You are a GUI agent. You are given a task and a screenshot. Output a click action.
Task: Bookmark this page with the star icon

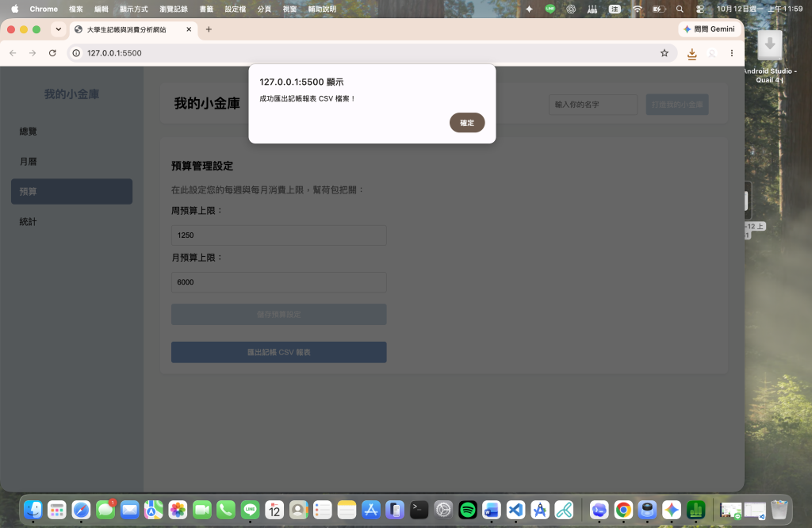click(665, 53)
